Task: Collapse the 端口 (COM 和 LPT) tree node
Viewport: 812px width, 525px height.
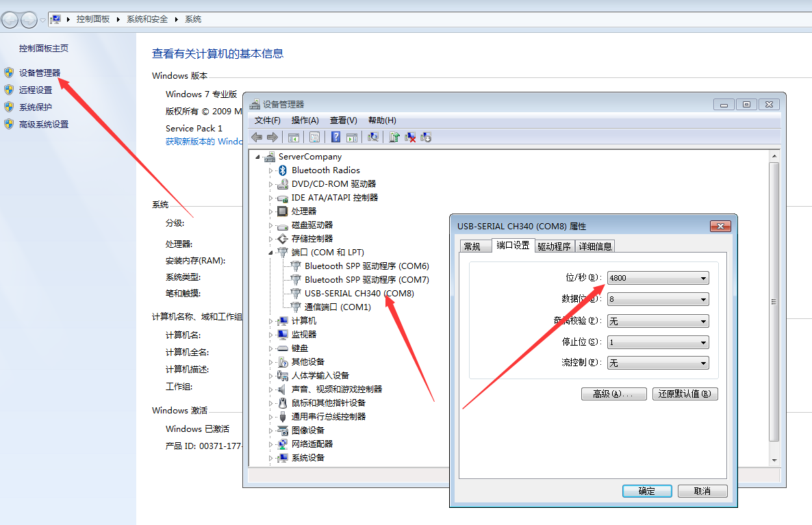Action: point(270,253)
